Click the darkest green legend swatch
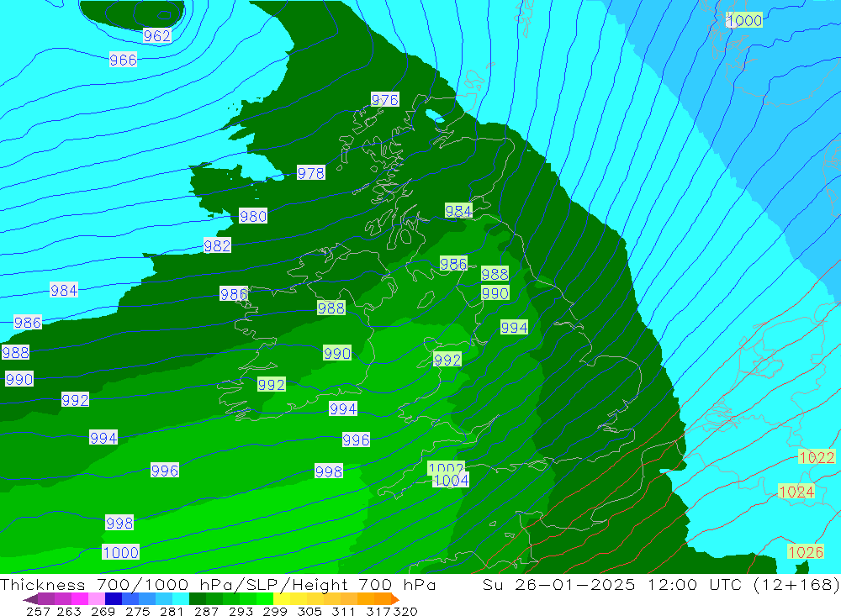 198,598
